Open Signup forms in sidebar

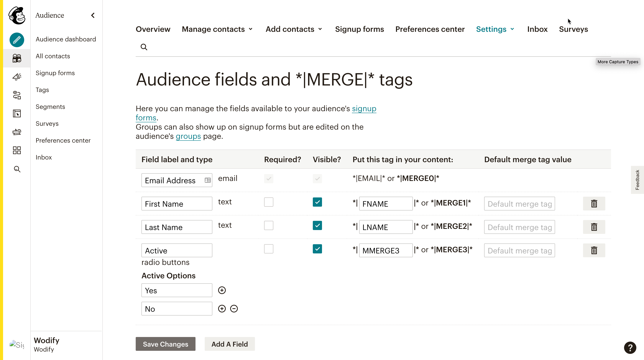55,73
